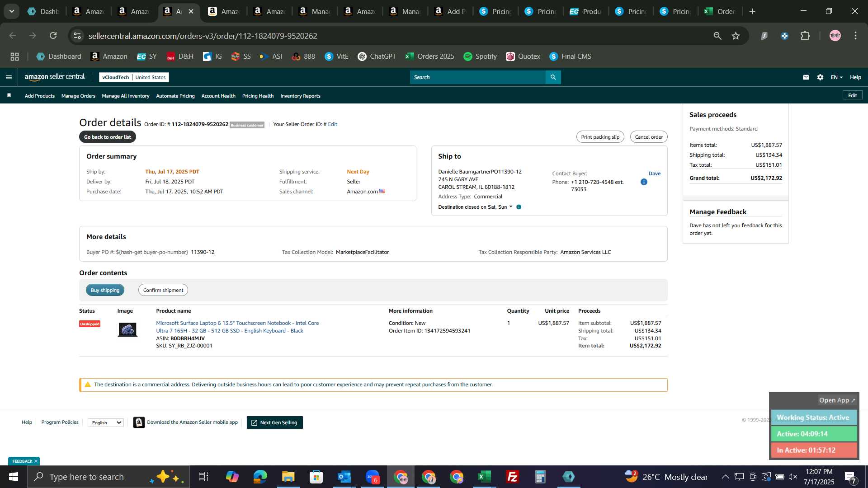Open the Orders 2025 bookmark
Screen dimensions: 868x488
(429, 56)
